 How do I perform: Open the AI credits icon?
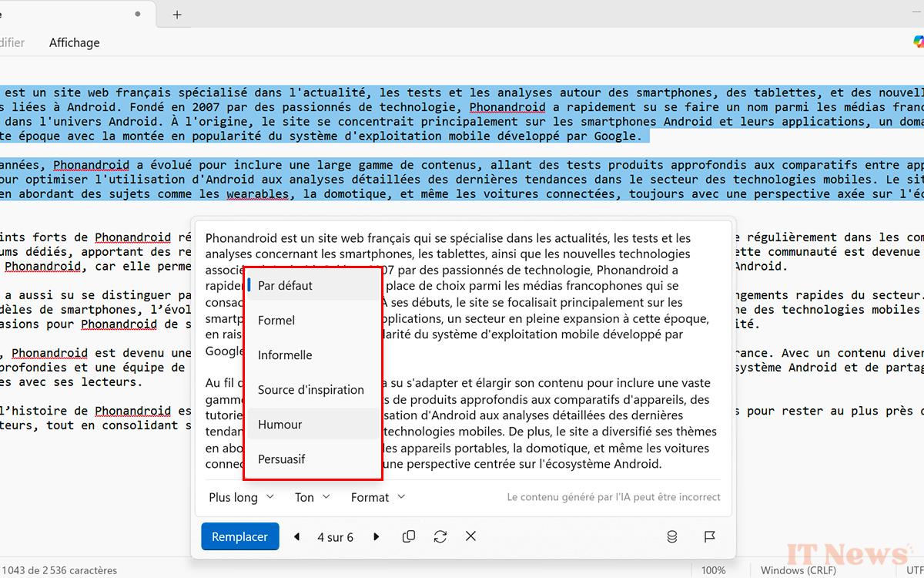click(x=672, y=536)
